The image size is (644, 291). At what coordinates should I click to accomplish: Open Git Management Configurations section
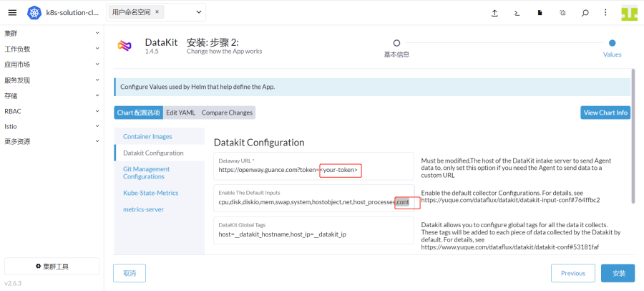coord(160,173)
